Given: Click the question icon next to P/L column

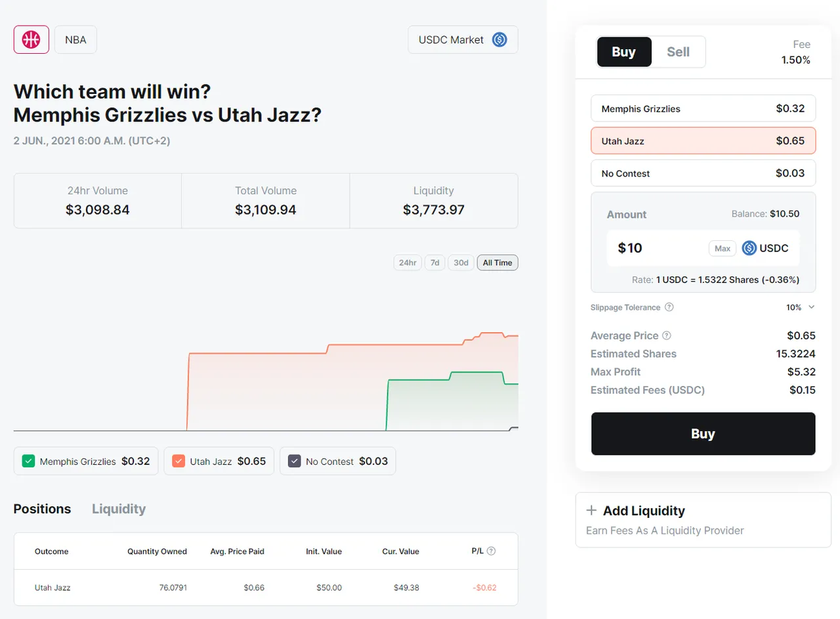Looking at the screenshot, I should click(x=491, y=551).
